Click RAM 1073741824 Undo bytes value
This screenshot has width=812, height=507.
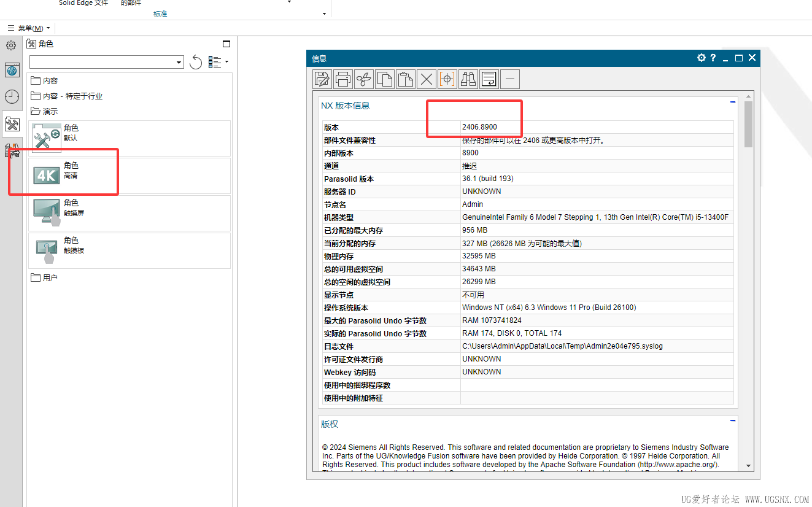(492, 320)
